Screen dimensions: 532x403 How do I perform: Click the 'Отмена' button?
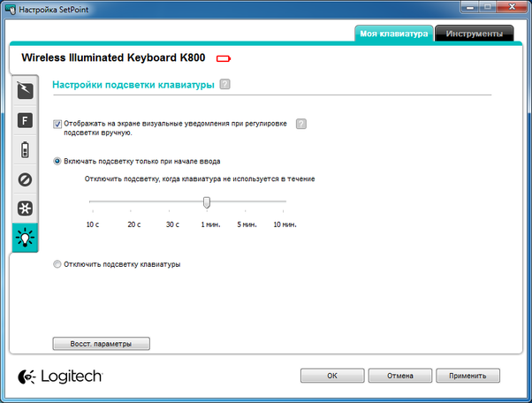click(x=400, y=376)
